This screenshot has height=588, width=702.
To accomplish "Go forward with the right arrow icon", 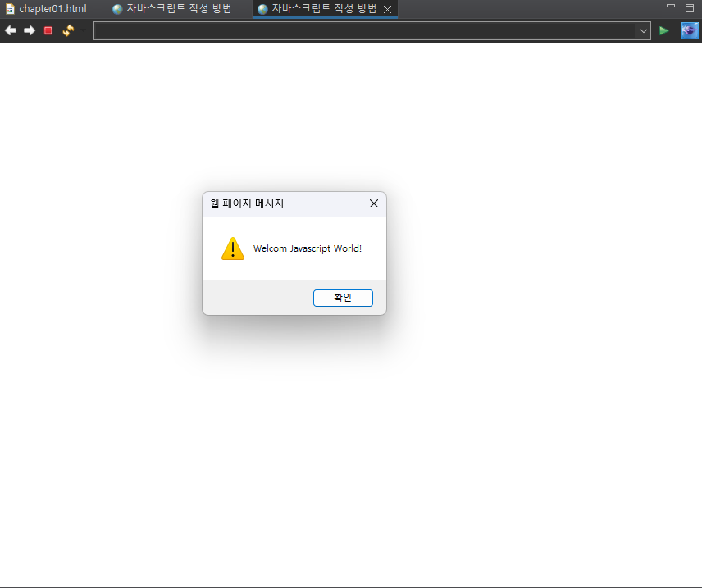I will coord(30,30).
